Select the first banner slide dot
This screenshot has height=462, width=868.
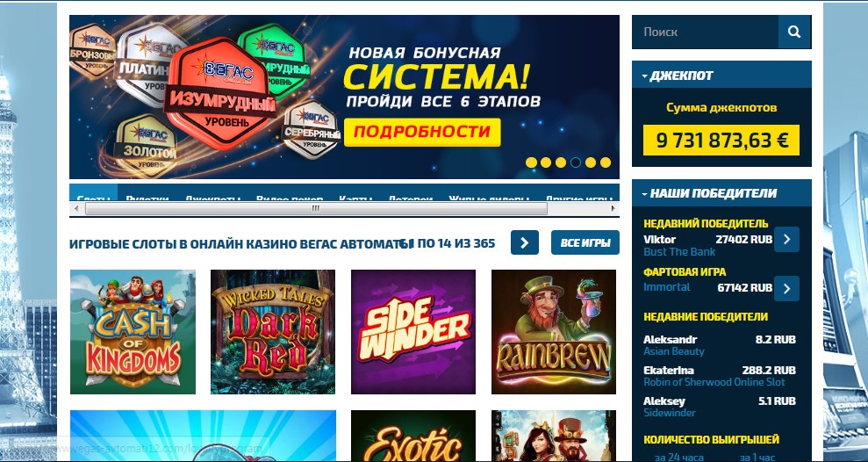coord(531,162)
